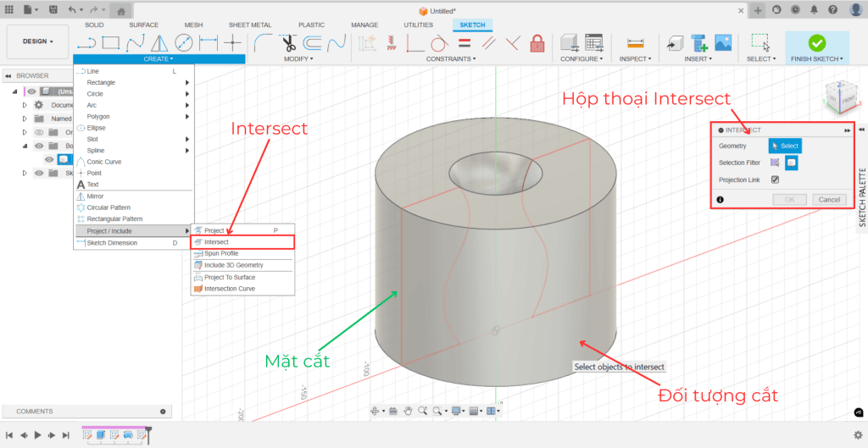Click the Insert Image icon in toolbar
The image size is (868, 448).
pyautogui.click(x=723, y=42)
